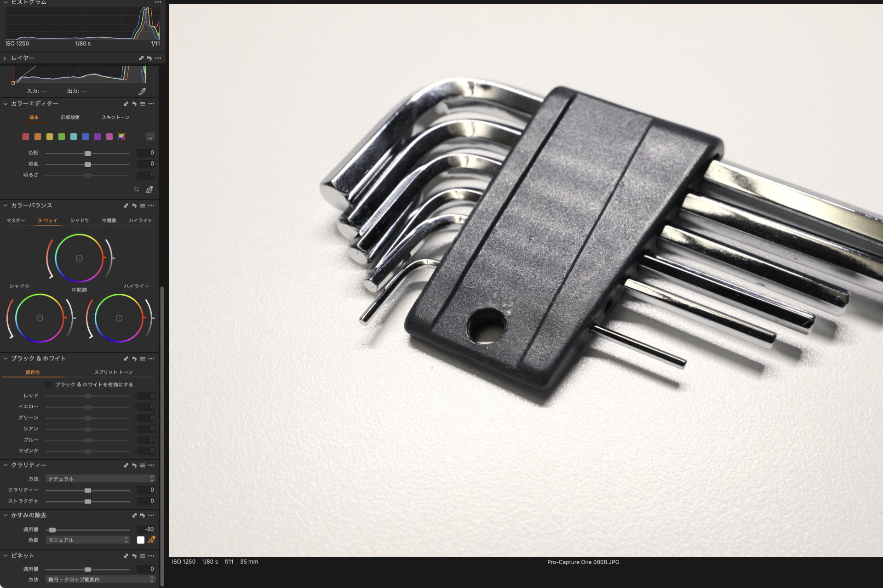The width and height of the screenshot is (883, 588).
Task: Reset the ビネット panel adjustments
Action: [134, 556]
